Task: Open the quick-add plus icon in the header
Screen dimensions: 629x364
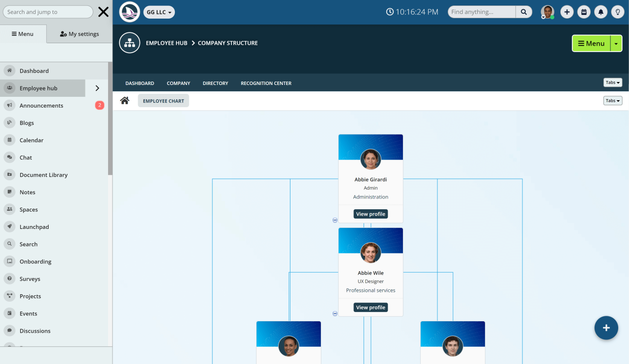Action: [x=567, y=11]
